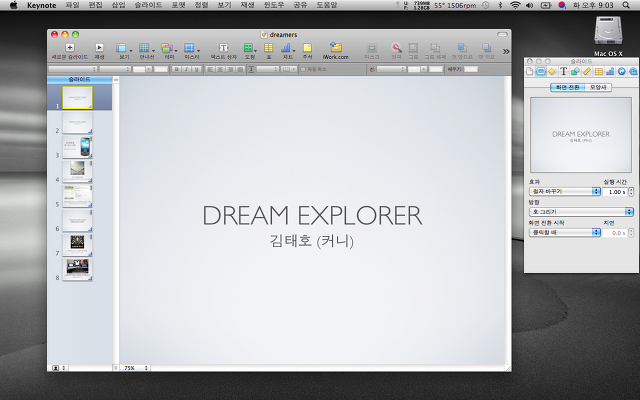The image size is (640, 400).
Task: Open the 보기 view options toolbar icon
Action: click(122, 48)
